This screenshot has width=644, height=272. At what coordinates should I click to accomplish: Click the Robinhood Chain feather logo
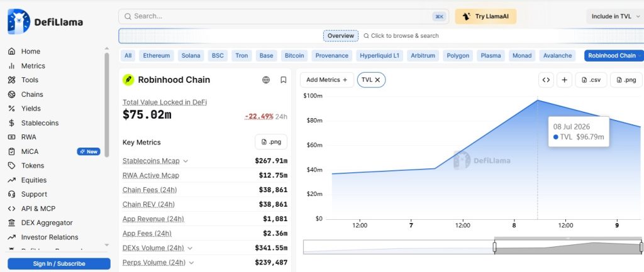(x=128, y=80)
